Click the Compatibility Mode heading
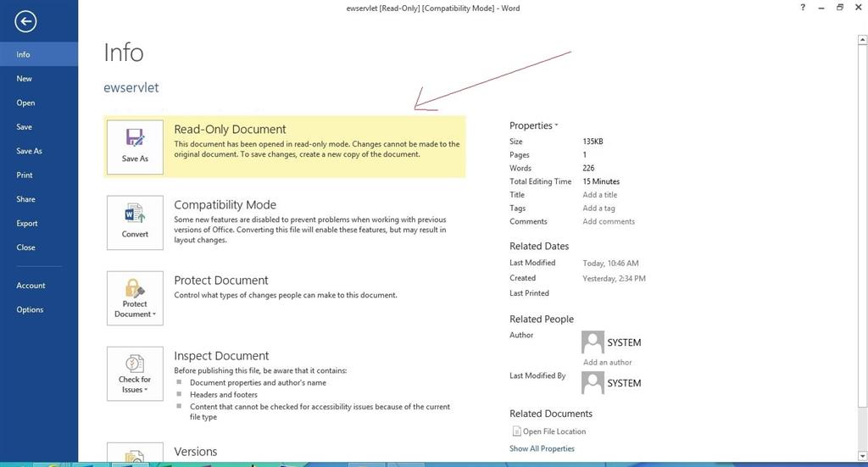 tap(225, 205)
